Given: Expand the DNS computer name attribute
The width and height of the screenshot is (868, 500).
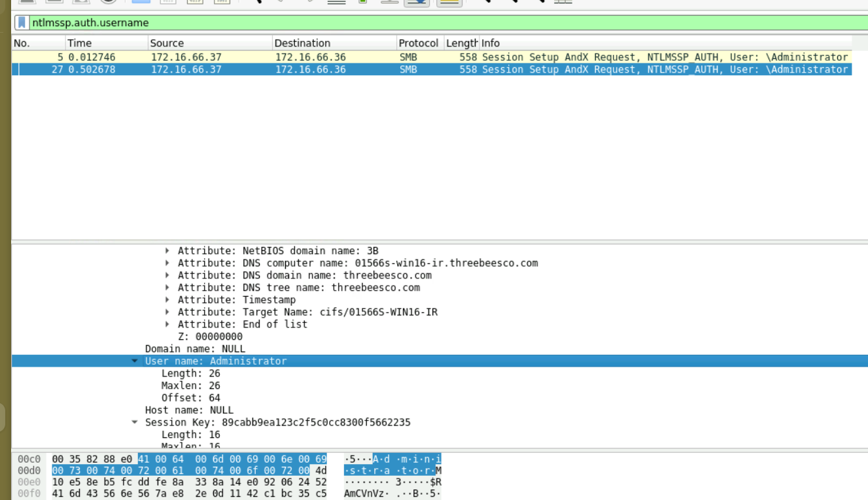Looking at the screenshot, I should point(167,263).
